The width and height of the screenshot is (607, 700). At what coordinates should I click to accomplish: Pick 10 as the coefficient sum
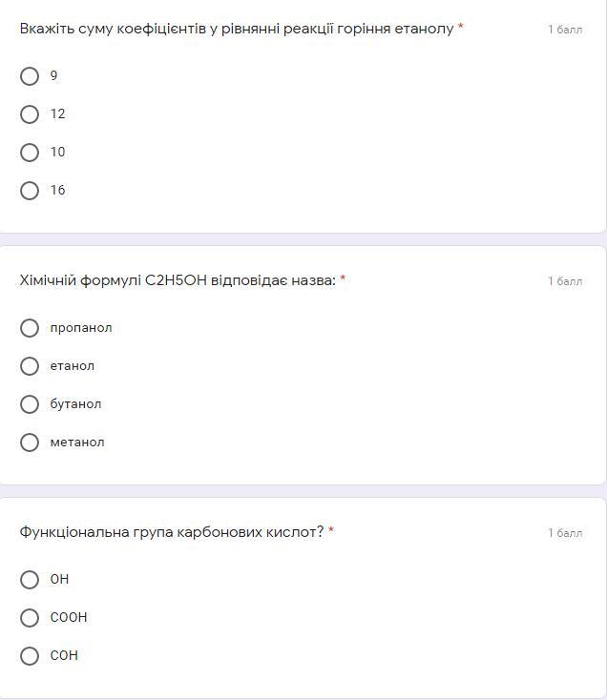(30, 153)
